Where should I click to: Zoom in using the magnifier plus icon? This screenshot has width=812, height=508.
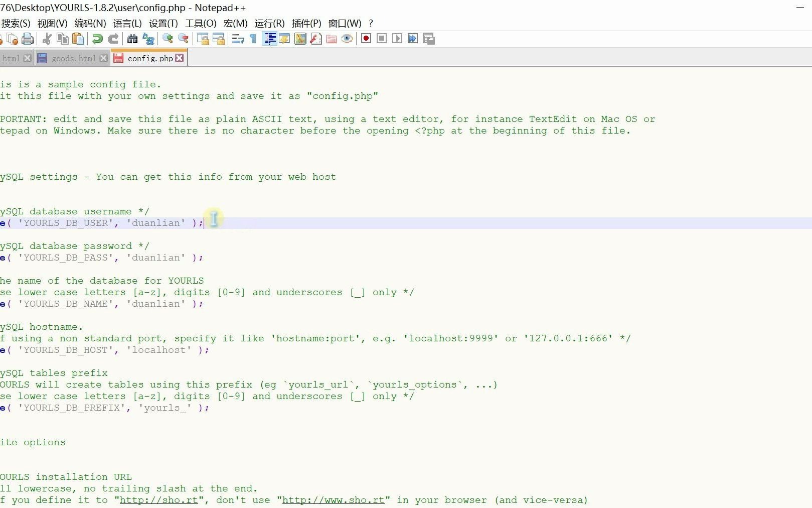click(168, 39)
